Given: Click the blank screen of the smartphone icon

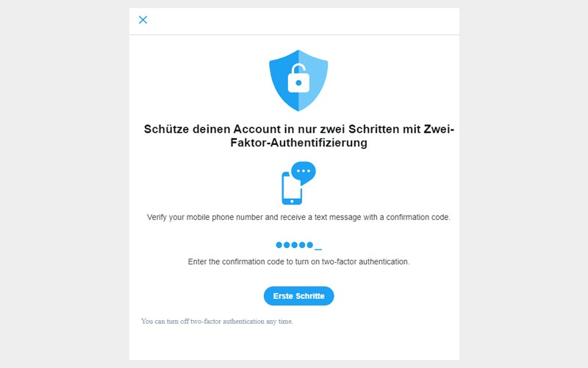Looking at the screenshot, I should click(x=292, y=188).
